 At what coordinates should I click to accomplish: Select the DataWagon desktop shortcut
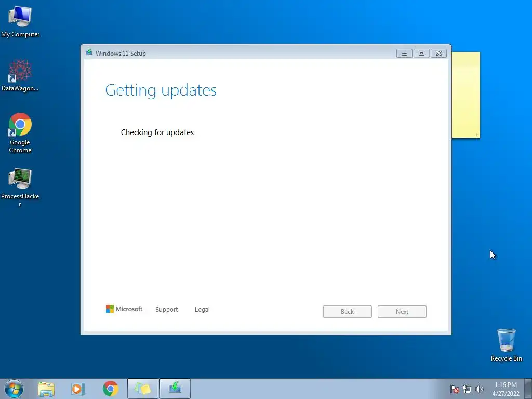pos(20,76)
